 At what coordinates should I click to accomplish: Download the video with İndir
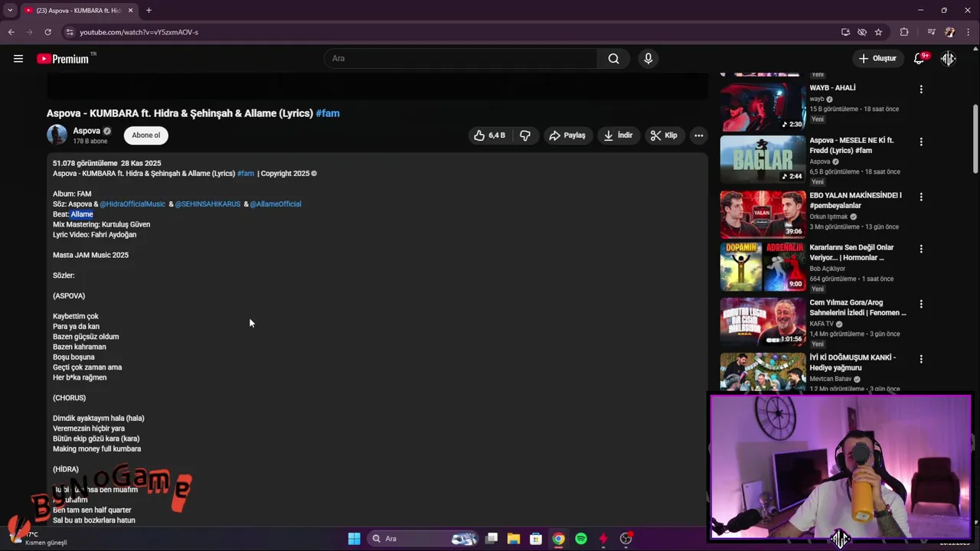pos(618,135)
